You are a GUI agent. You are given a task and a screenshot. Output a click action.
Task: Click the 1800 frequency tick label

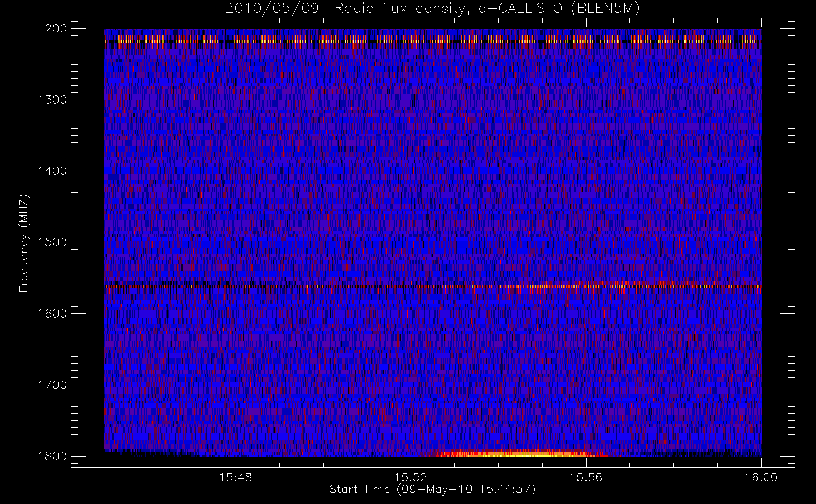coord(52,456)
